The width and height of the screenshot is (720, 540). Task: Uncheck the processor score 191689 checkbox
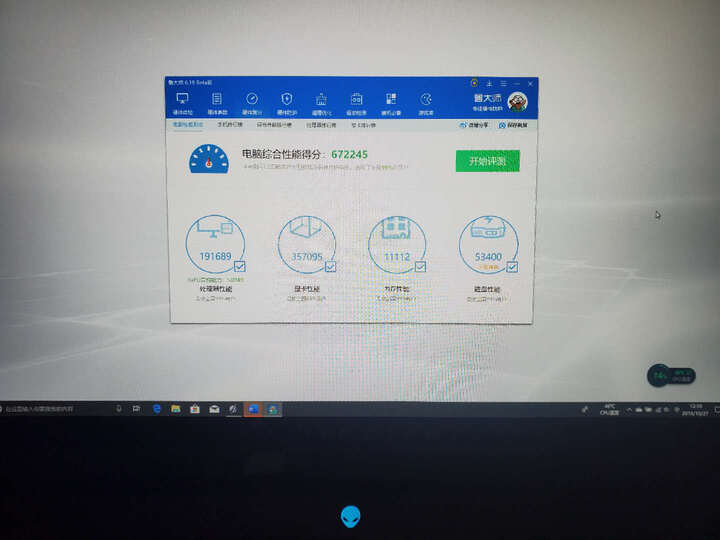click(x=240, y=266)
